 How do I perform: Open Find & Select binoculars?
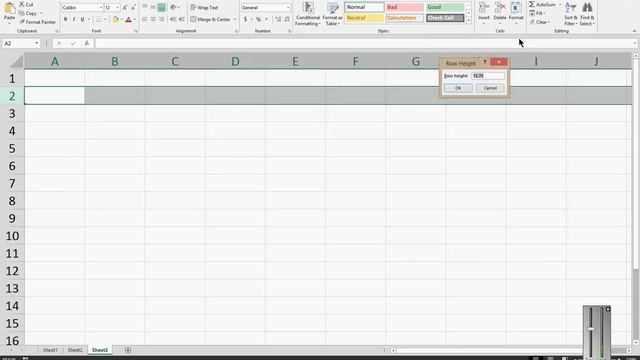tap(587, 14)
